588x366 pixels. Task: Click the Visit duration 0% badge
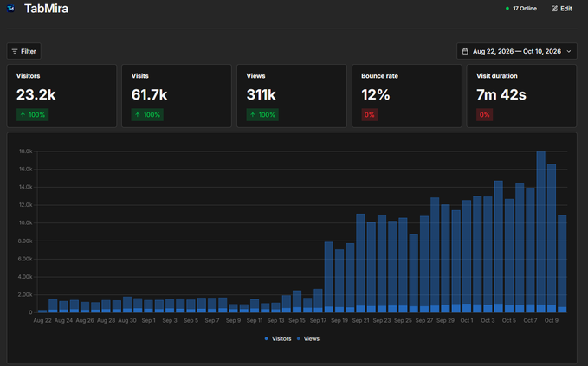tap(484, 114)
